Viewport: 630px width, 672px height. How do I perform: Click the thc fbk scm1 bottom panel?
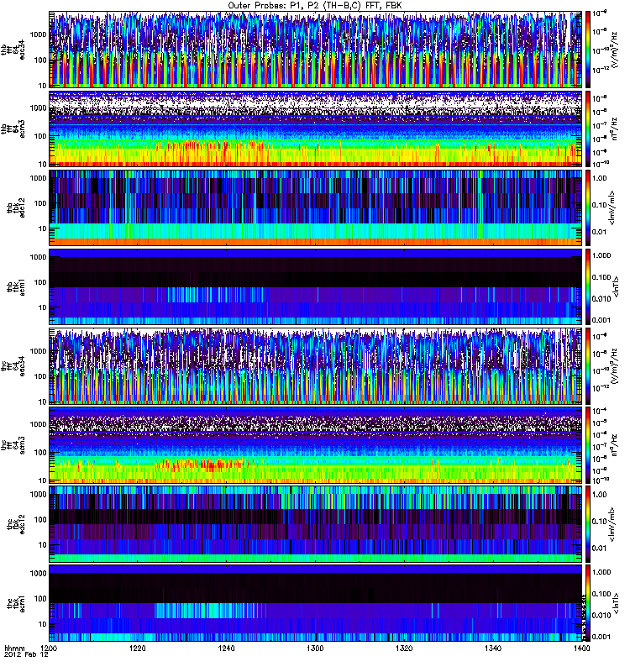315,602
